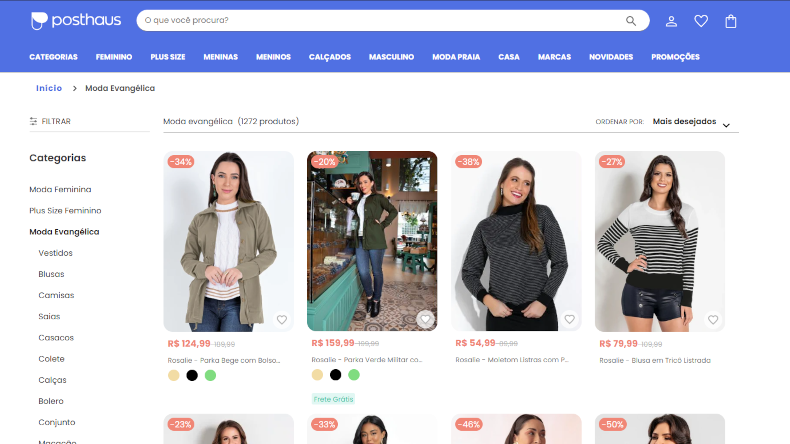This screenshot has height=444, width=790.
Task: Go to Inicio breadcrumb link
Action: point(49,88)
